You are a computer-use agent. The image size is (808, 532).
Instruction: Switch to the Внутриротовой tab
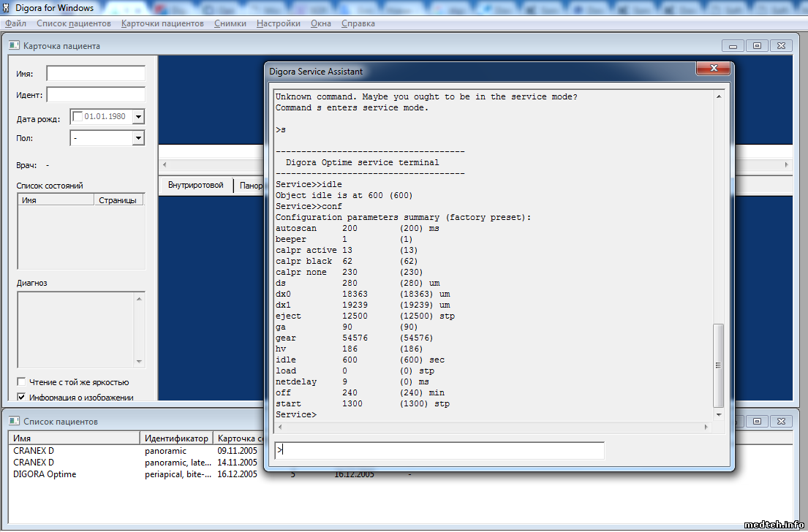click(195, 185)
